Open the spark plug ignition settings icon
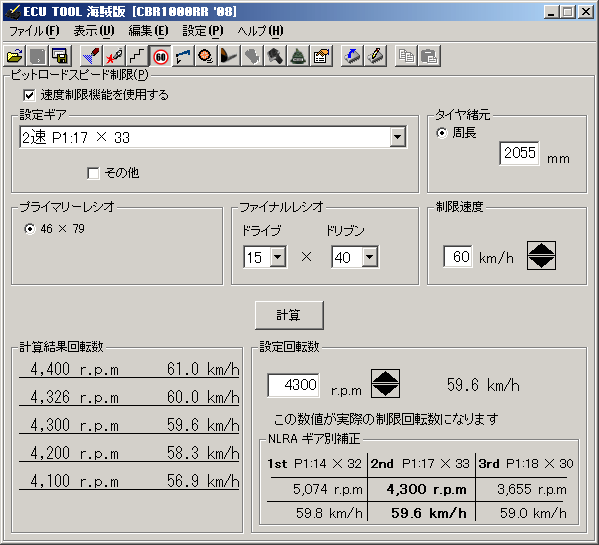Screen dimensions: 599x545 tap(114, 56)
